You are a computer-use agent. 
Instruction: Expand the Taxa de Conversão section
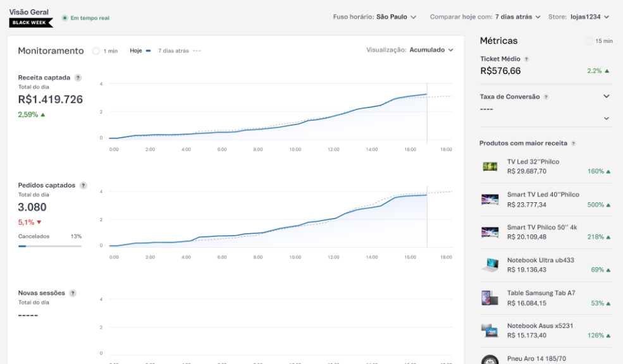[x=606, y=97]
